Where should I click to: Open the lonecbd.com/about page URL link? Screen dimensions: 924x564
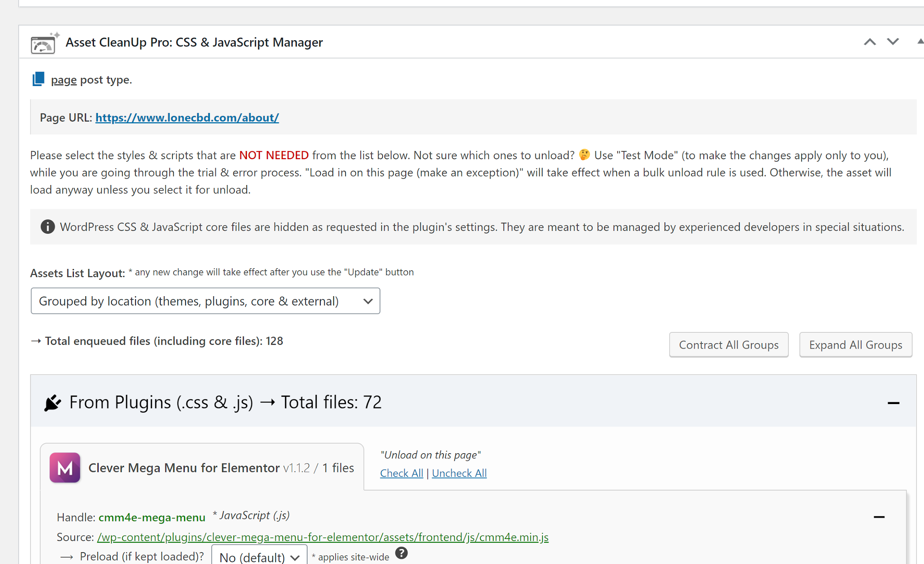(187, 118)
